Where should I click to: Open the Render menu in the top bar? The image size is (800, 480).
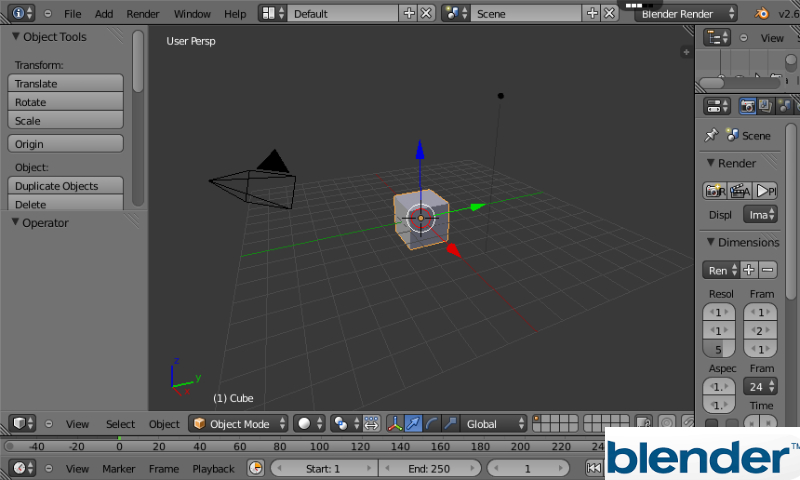143,14
